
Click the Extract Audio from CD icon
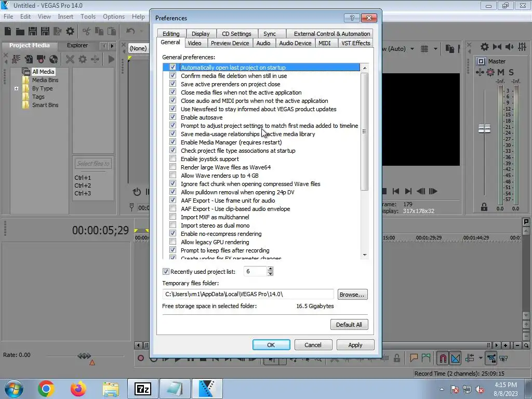click(x=54, y=59)
